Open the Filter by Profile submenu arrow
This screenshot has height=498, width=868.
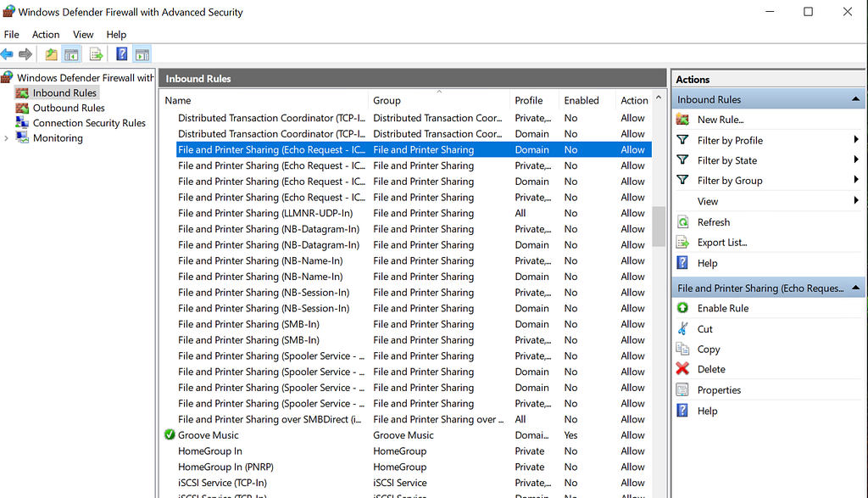856,140
